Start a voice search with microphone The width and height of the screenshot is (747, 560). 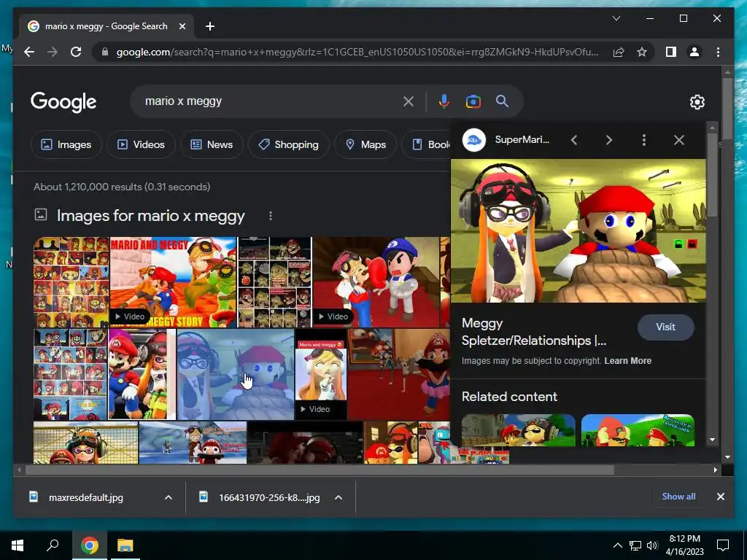pos(444,101)
